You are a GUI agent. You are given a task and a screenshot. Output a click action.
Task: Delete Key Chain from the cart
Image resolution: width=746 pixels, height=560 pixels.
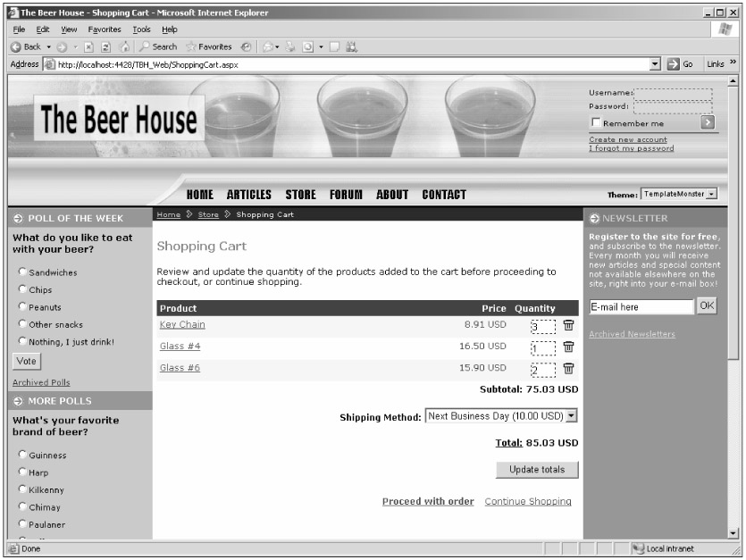(x=568, y=325)
